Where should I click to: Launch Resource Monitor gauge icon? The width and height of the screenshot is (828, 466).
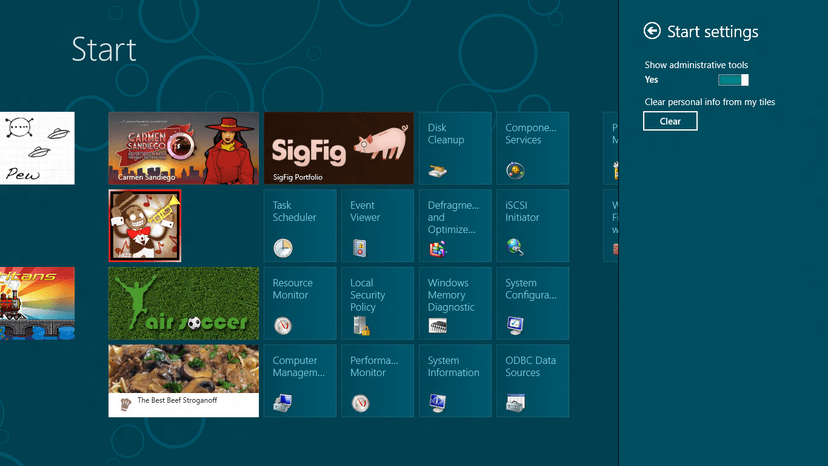click(283, 325)
